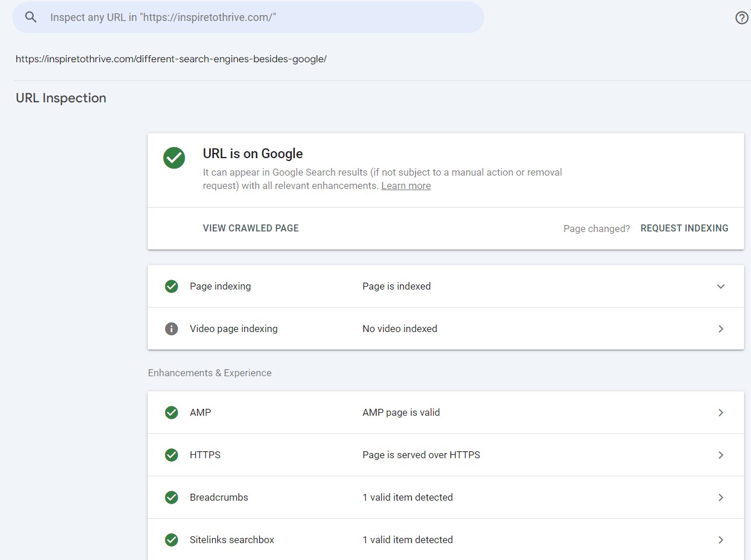Click REQUEST INDEXING
Screen dimensions: 751x560
[x=684, y=228]
